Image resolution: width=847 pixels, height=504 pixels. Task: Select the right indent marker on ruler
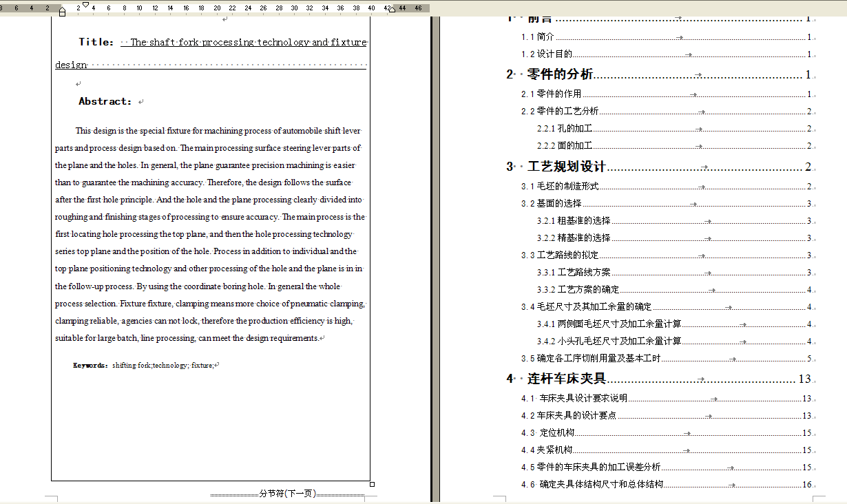390,10
